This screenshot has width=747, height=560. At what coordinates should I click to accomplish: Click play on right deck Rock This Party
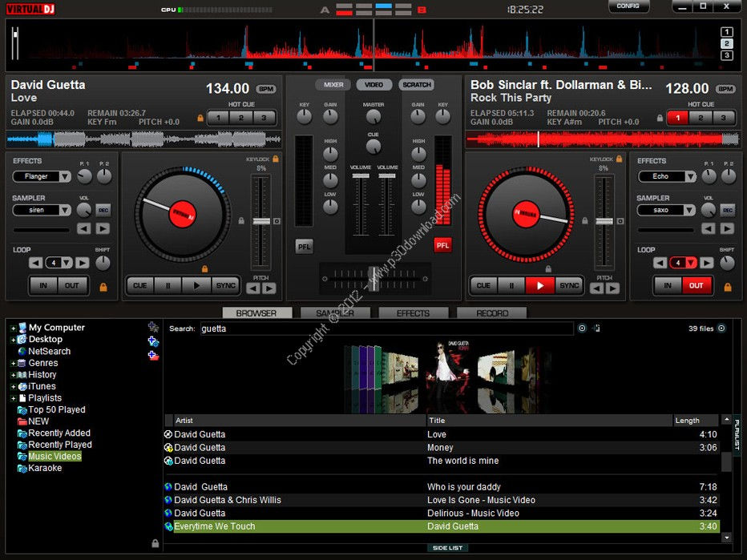539,286
